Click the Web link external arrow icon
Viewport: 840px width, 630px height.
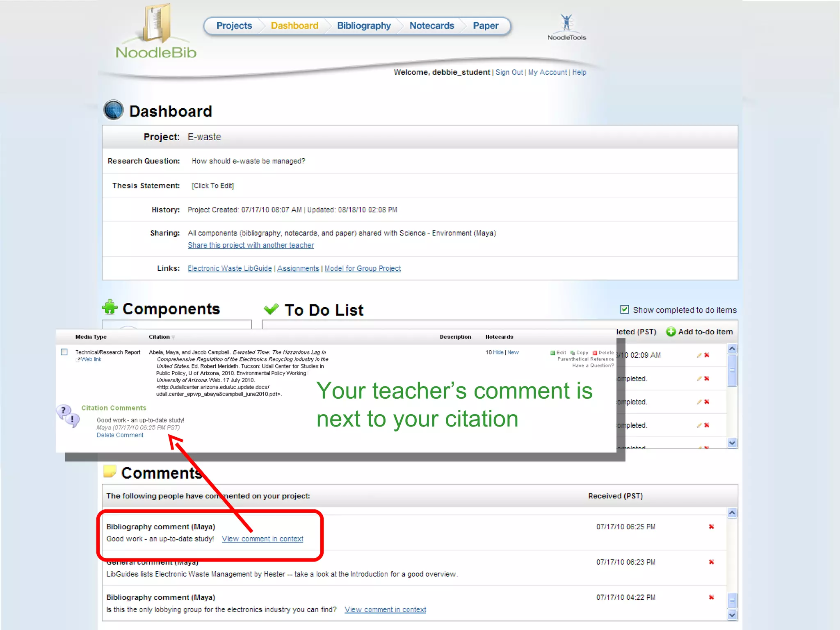pyautogui.click(x=78, y=360)
